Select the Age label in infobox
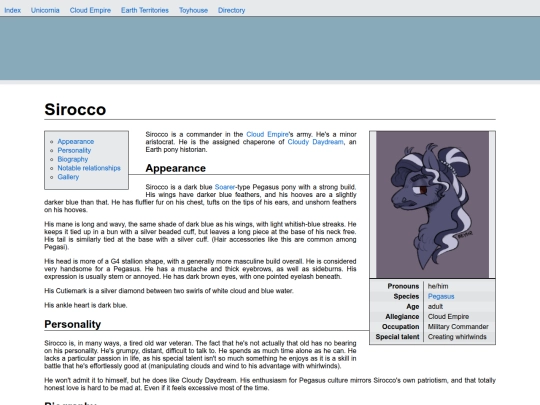 pyautogui.click(x=413, y=307)
